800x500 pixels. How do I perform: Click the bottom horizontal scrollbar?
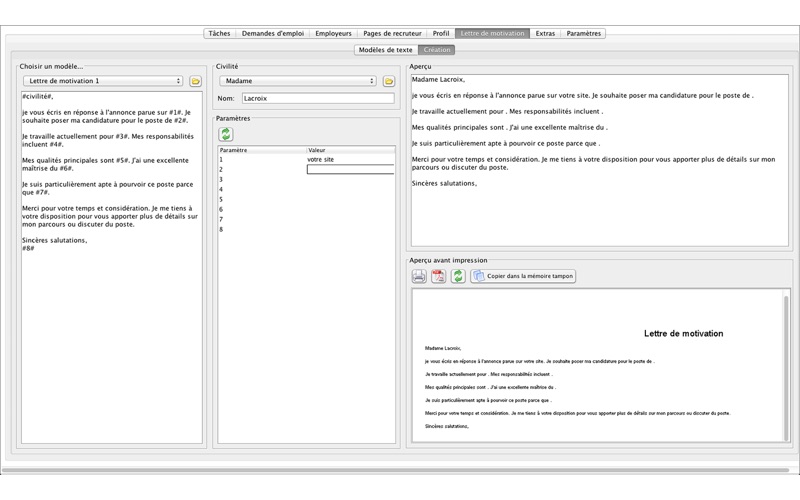(x=395, y=470)
